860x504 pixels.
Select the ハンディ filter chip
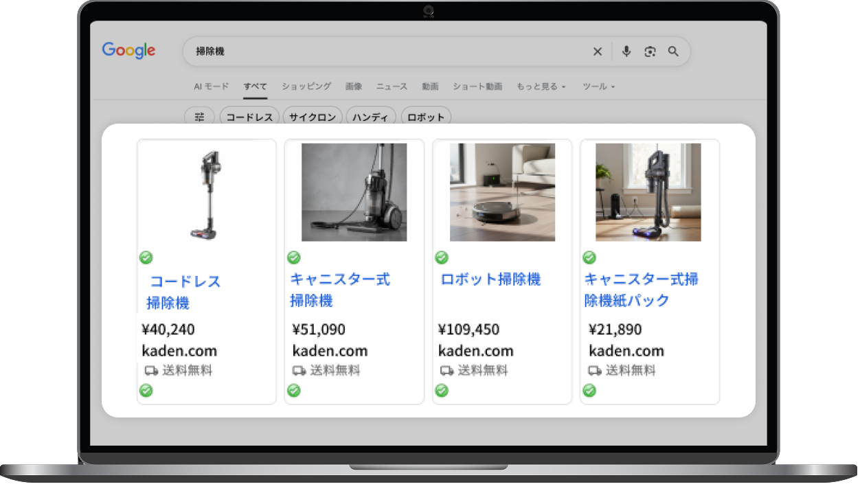pyautogui.click(x=371, y=117)
